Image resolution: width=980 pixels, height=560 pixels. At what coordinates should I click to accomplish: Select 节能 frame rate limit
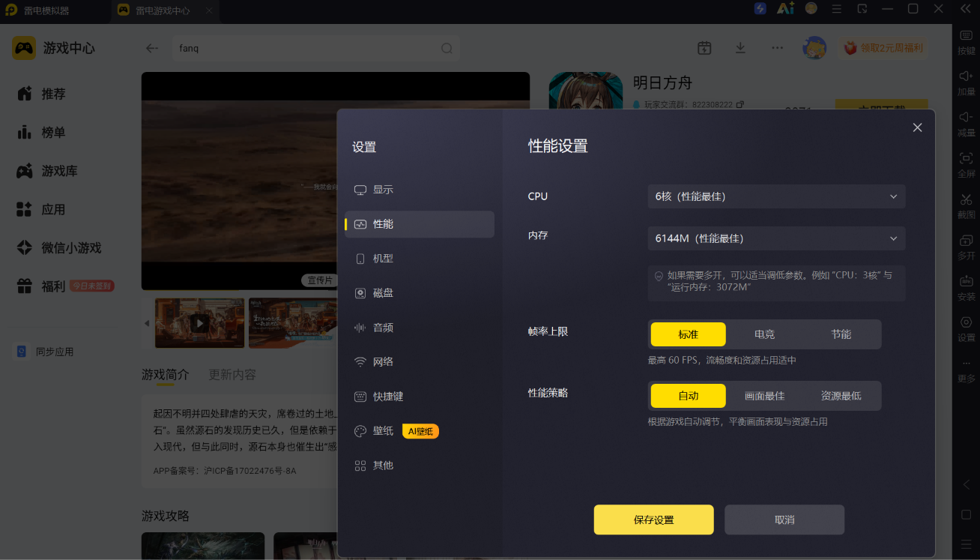(841, 334)
